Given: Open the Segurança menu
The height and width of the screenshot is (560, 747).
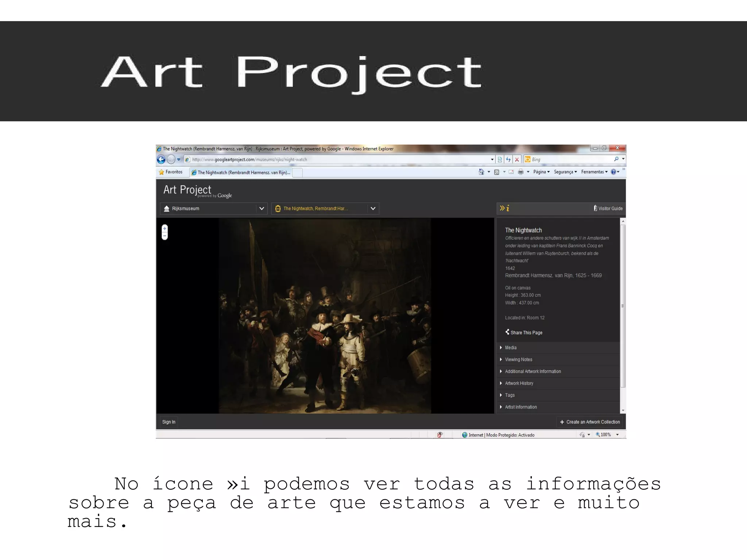Looking at the screenshot, I should [565, 172].
